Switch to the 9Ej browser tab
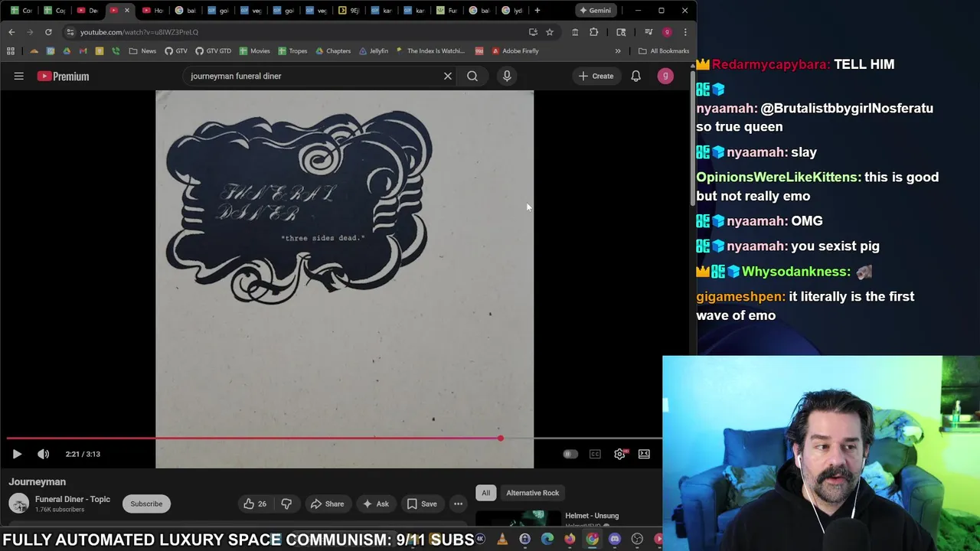 [348, 11]
